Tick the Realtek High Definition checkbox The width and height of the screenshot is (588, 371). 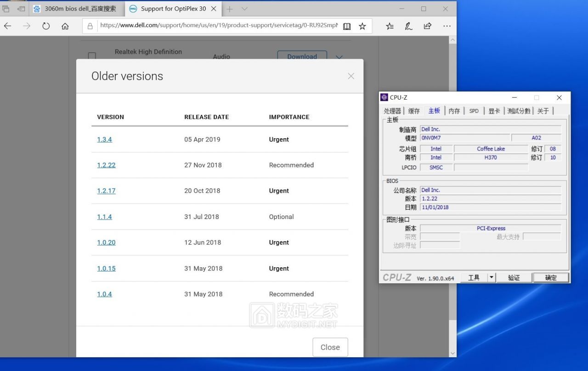[x=92, y=56]
